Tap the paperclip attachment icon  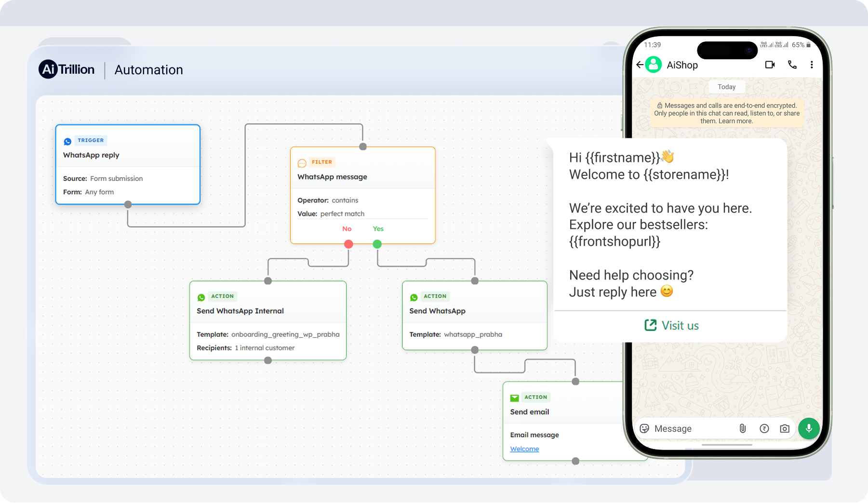tap(743, 428)
